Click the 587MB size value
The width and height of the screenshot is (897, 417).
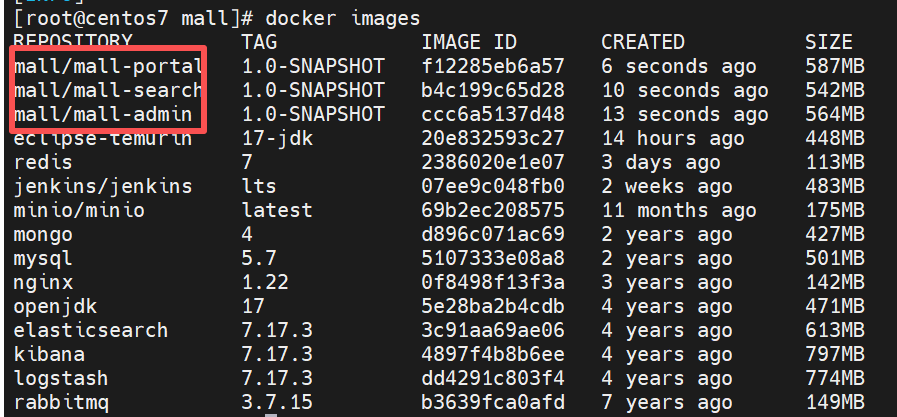pos(835,66)
